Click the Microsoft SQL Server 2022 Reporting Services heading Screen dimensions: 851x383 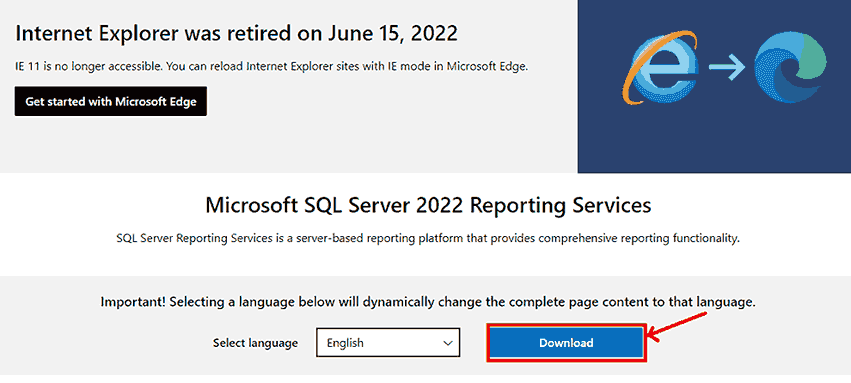[x=428, y=206]
